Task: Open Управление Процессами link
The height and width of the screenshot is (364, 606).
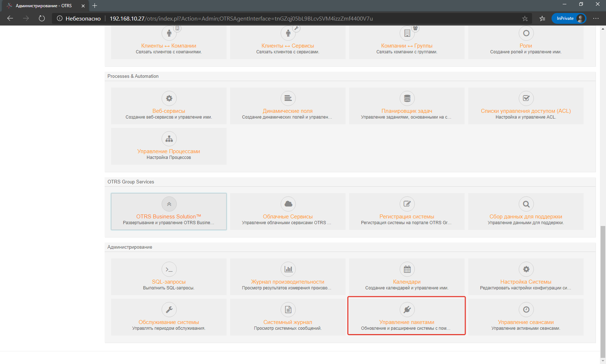Action: [169, 151]
